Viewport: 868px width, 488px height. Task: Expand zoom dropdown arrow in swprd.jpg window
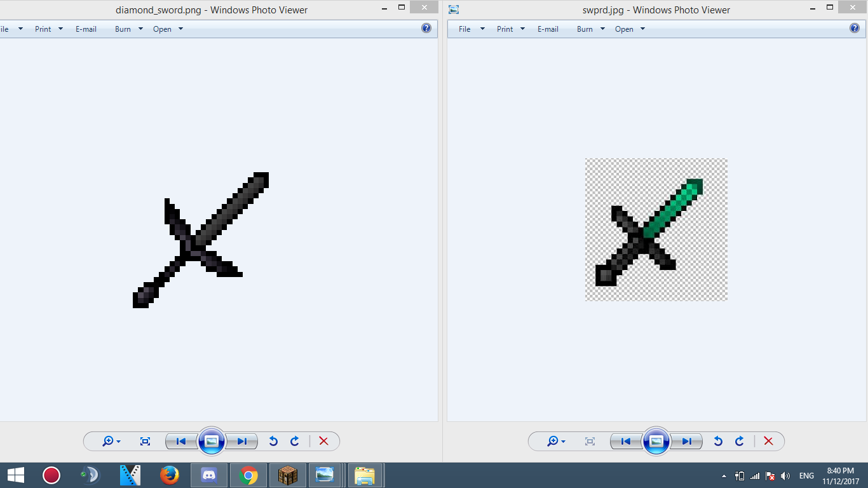tap(563, 442)
